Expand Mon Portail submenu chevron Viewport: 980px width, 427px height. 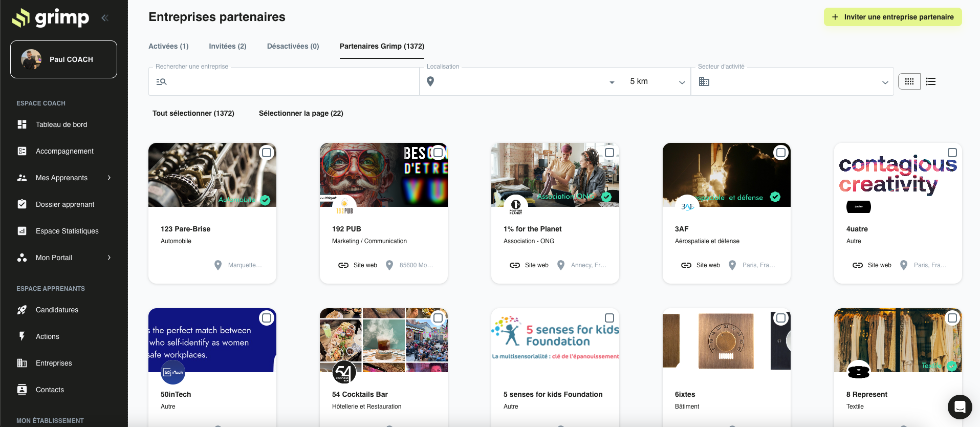click(x=109, y=258)
